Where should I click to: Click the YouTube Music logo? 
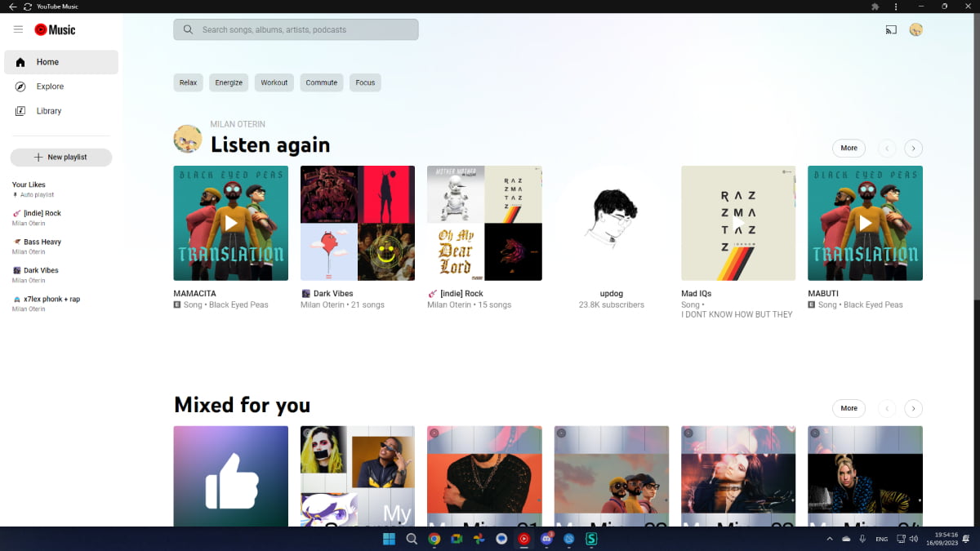[x=55, y=29]
